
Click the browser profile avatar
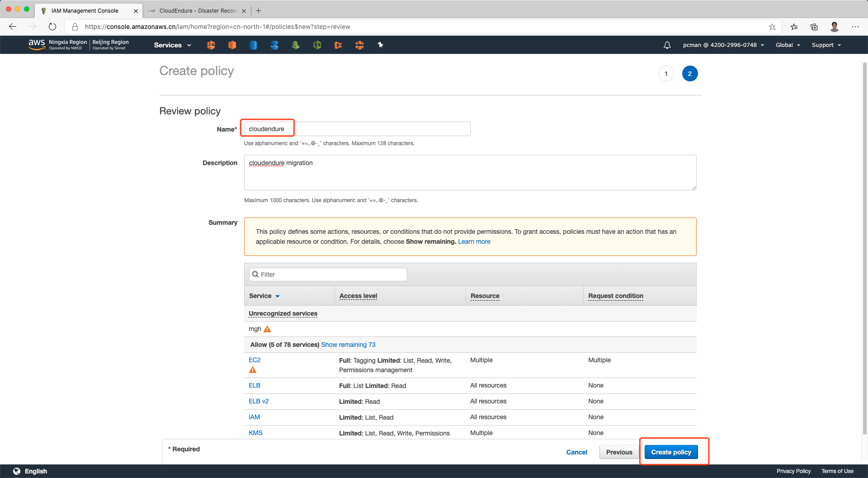pyautogui.click(x=834, y=27)
